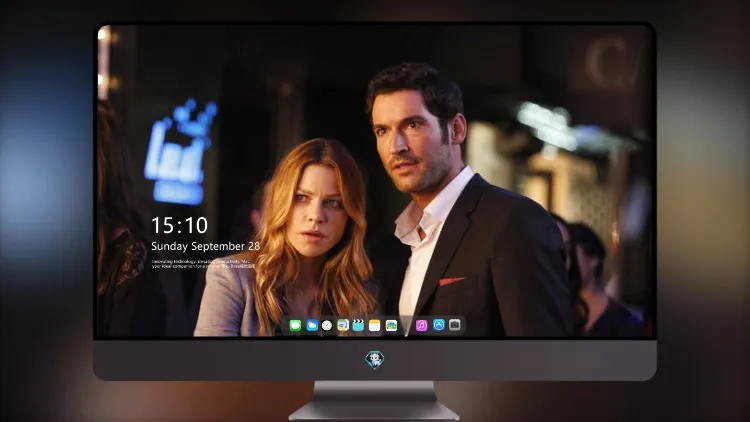The image size is (750, 422).
Task: Click the empty gap between dock groups
Action: (407, 325)
